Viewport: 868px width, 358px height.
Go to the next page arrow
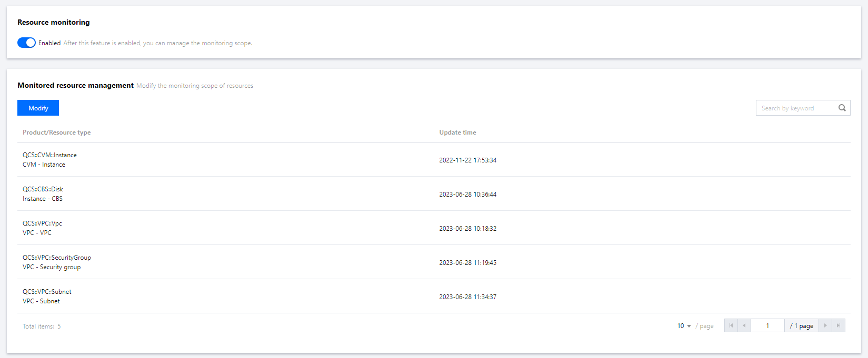[x=825, y=325]
